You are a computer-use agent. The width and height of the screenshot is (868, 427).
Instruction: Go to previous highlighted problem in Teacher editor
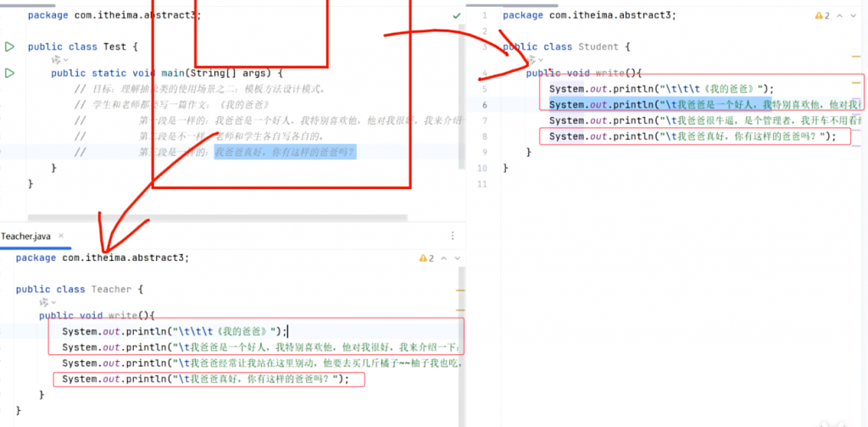point(444,258)
